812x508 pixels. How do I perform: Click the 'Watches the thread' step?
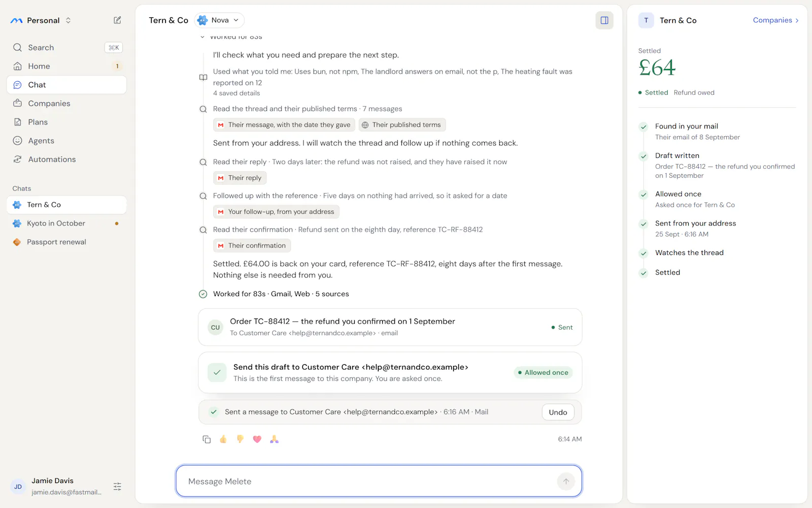(717, 253)
